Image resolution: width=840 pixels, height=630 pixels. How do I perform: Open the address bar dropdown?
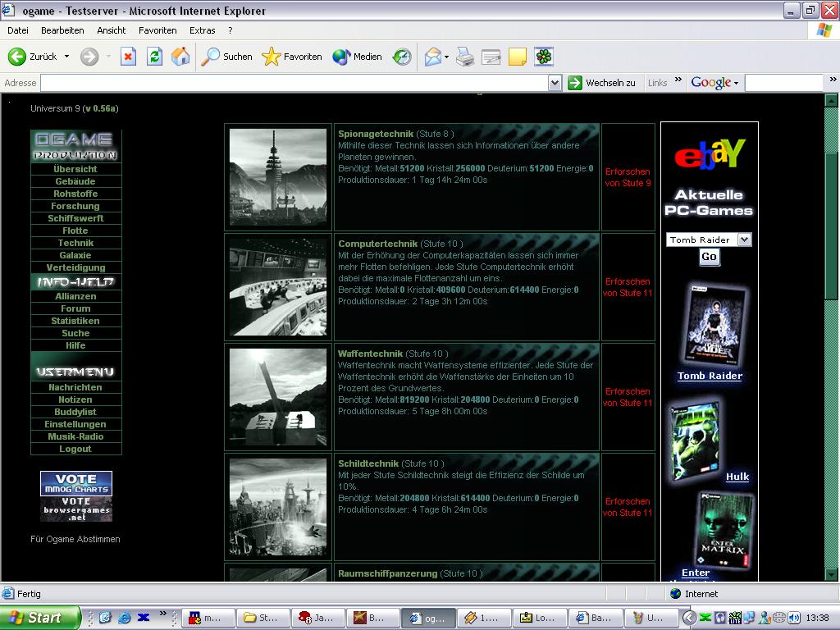[555, 83]
